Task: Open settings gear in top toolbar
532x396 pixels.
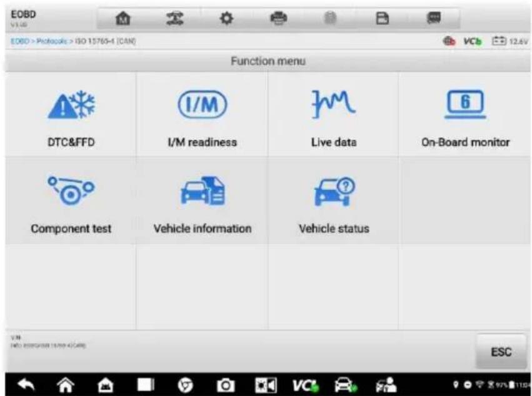Action: [x=227, y=18]
